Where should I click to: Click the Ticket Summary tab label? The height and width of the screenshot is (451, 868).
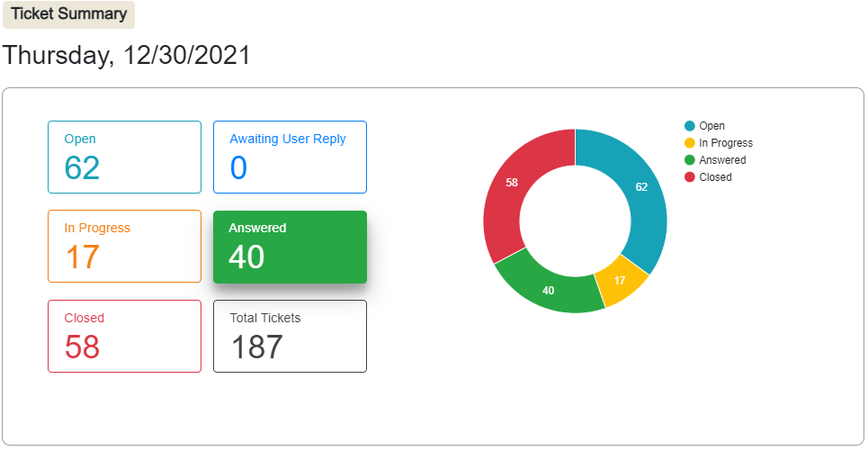click(69, 14)
